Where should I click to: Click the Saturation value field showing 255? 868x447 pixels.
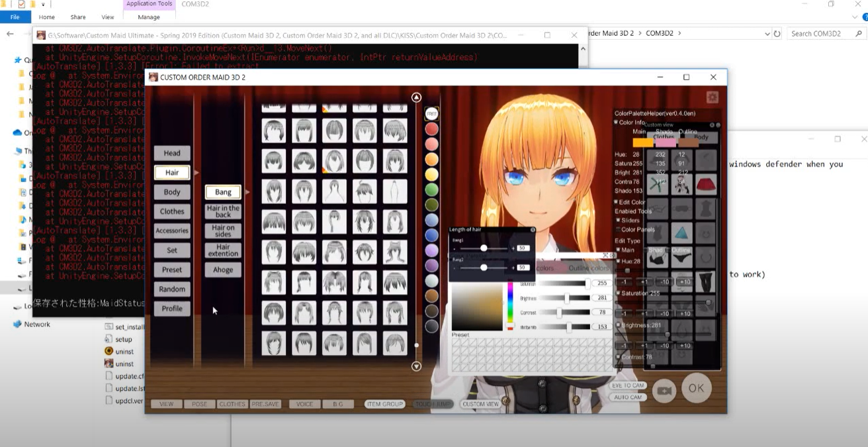[x=601, y=283]
